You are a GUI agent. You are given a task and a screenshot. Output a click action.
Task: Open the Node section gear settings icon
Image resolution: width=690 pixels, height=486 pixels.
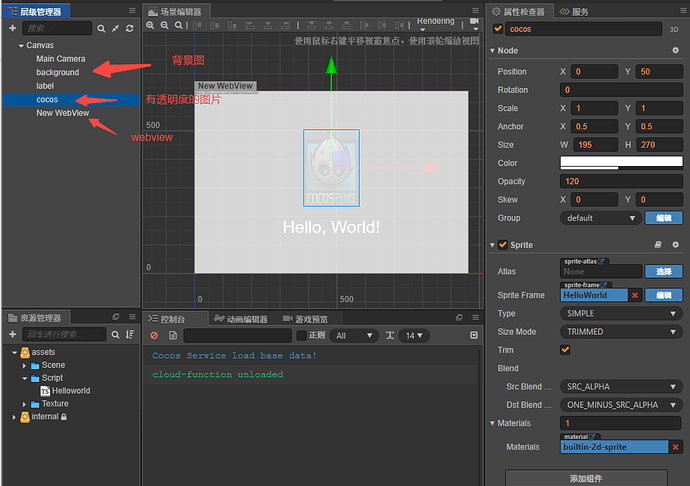[675, 51]
